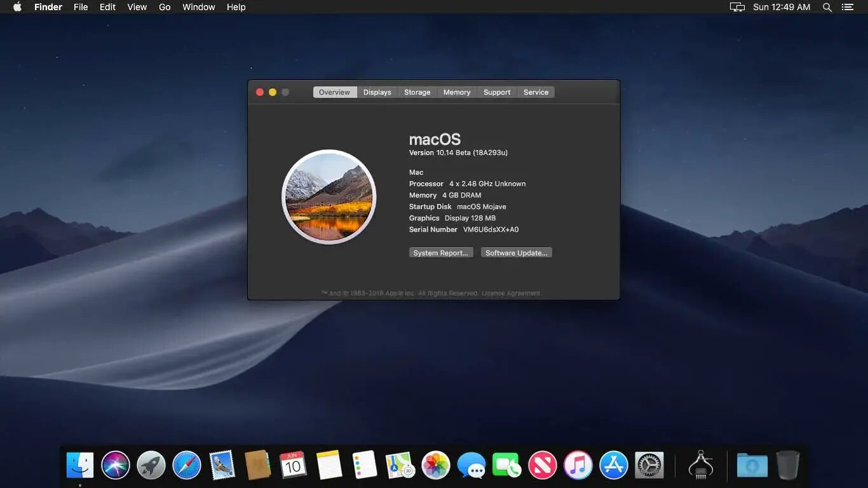Open System Preferences gear in Dock
868x488 pixels.
(649, 465)
